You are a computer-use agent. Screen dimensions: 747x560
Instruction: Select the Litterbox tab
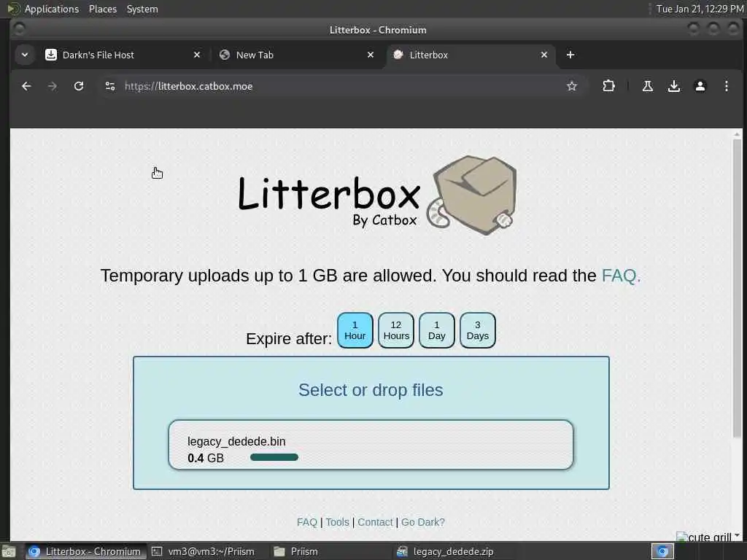point(471,55)
